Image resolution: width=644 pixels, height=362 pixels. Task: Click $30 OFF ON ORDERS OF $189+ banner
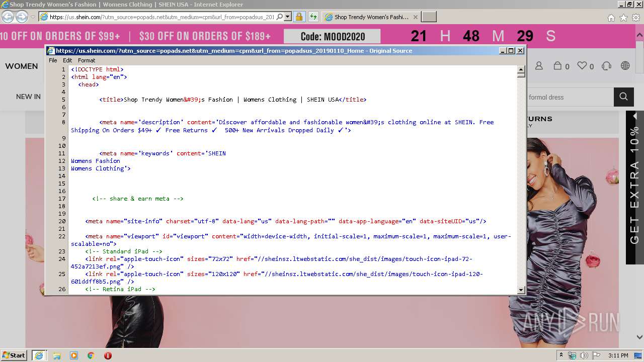[205, 36]
